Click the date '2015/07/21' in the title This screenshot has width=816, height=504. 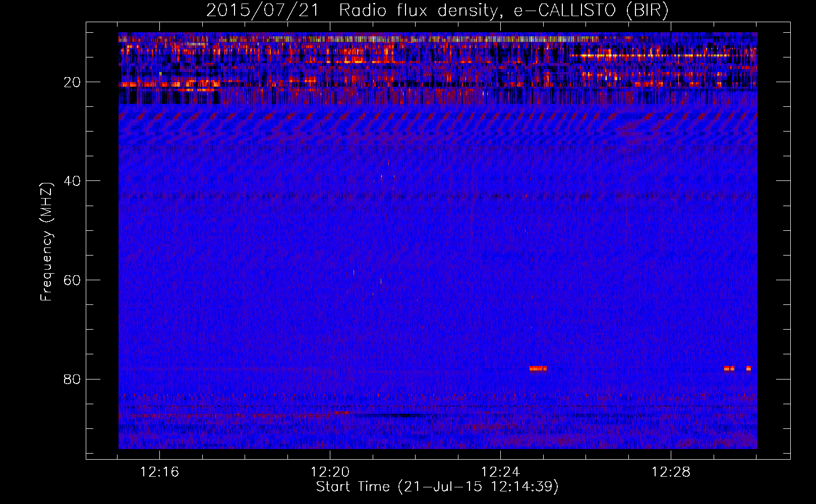click(x=263, y=11)
